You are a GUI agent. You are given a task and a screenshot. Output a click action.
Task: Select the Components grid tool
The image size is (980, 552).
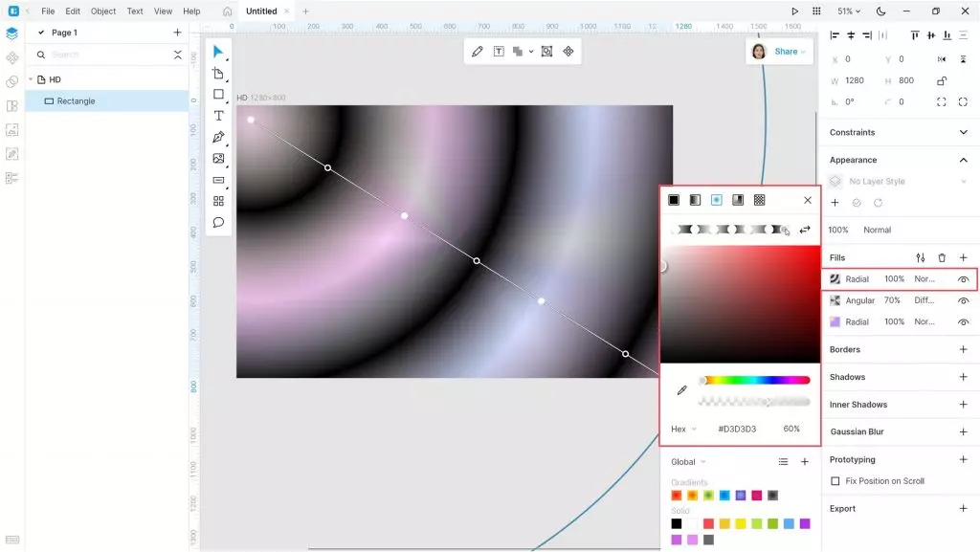218,201
